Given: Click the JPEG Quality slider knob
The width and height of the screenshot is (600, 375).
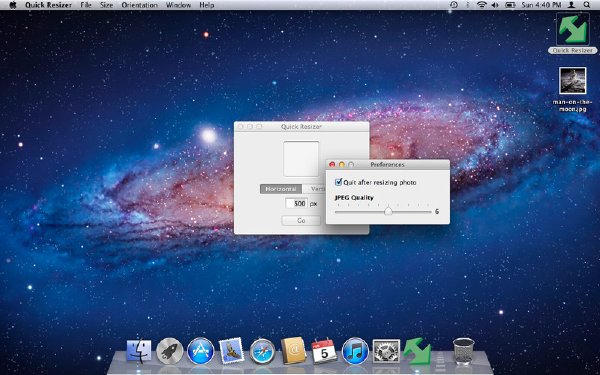Looking at the screenshot, I should click(388, 211).
